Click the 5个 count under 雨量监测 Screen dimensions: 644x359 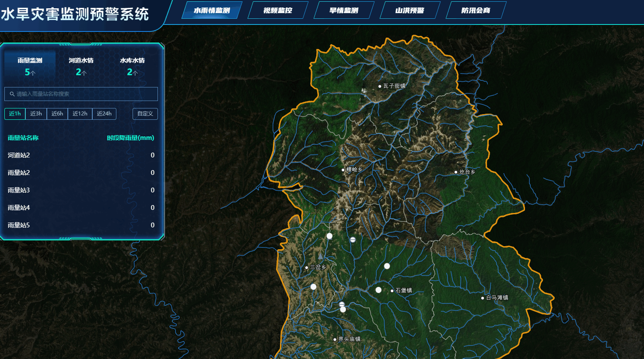tap(30, 72)
